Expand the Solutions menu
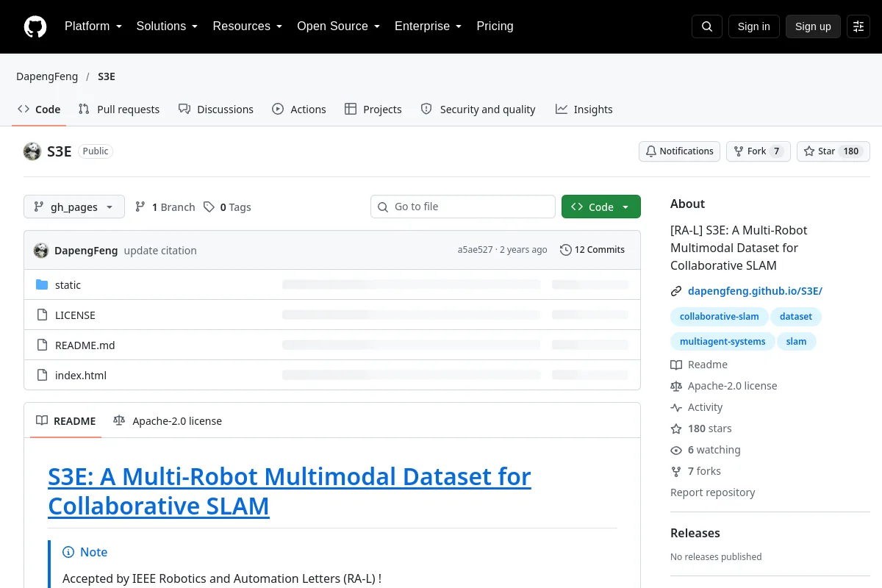882x588 pixels. [x=167, y=26]
